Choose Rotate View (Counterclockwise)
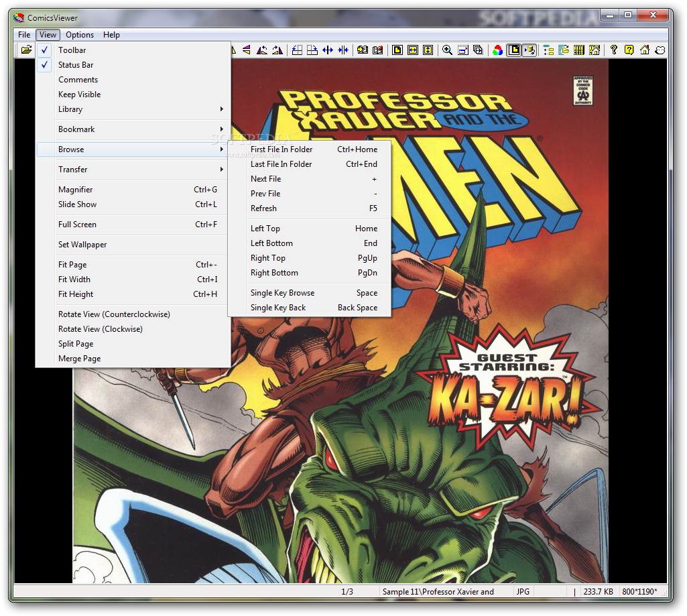The height and width of the screenshot is (616, 687). [133, 314]
